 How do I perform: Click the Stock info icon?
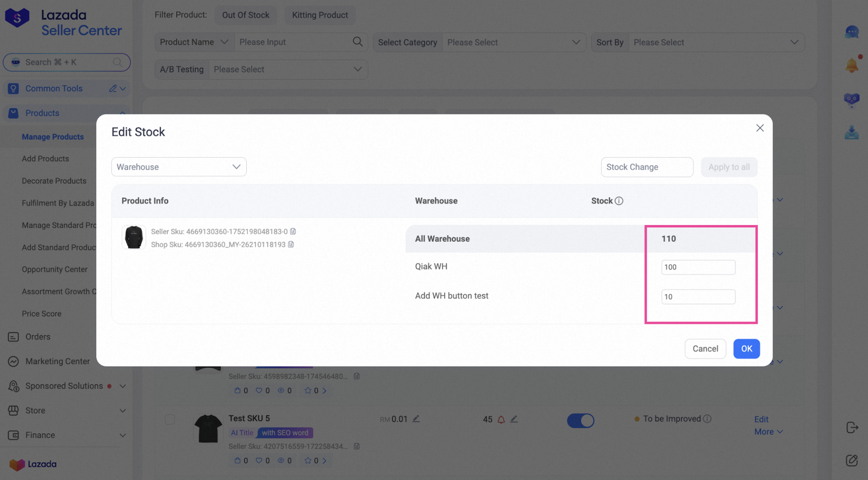(619, 201)
